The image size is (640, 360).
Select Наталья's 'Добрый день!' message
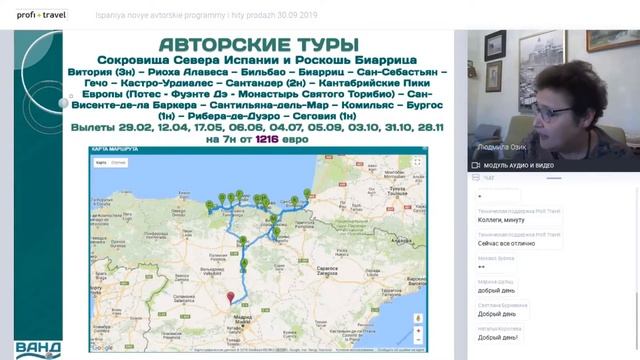498,338
